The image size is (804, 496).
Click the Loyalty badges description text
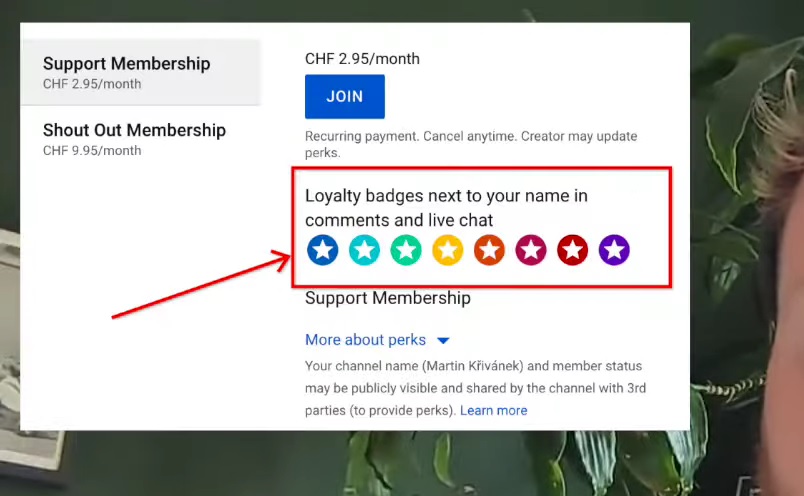[446, 208]
